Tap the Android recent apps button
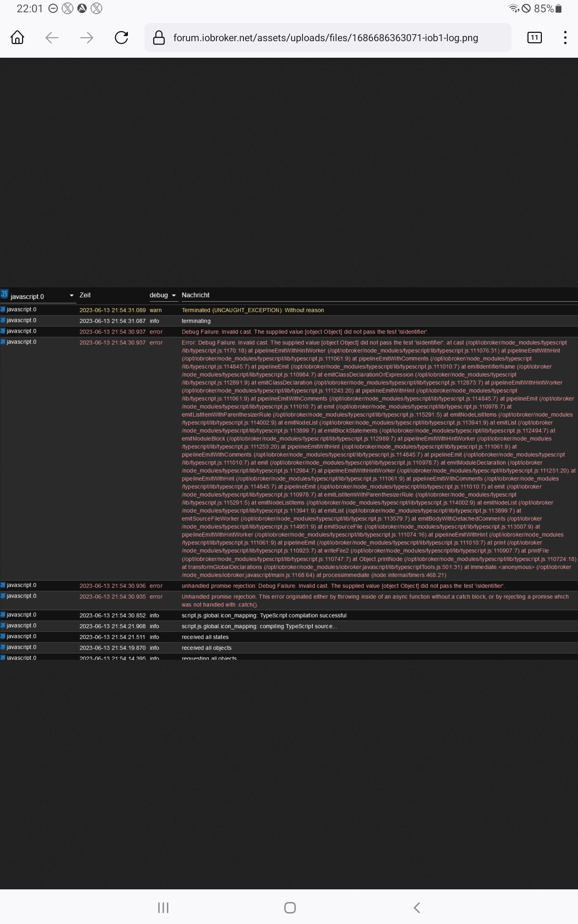The image size is (578, 924). [163, 908]
